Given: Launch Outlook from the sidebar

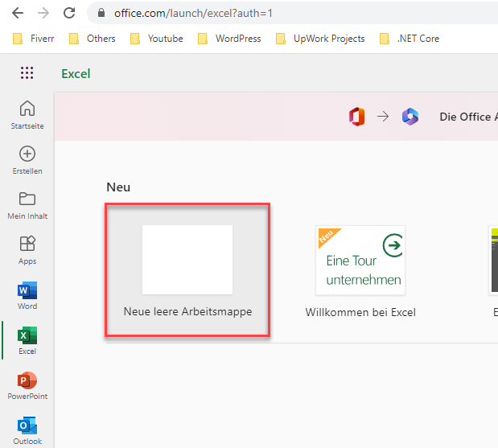Looking at the screenshot, I should [27, 431].
